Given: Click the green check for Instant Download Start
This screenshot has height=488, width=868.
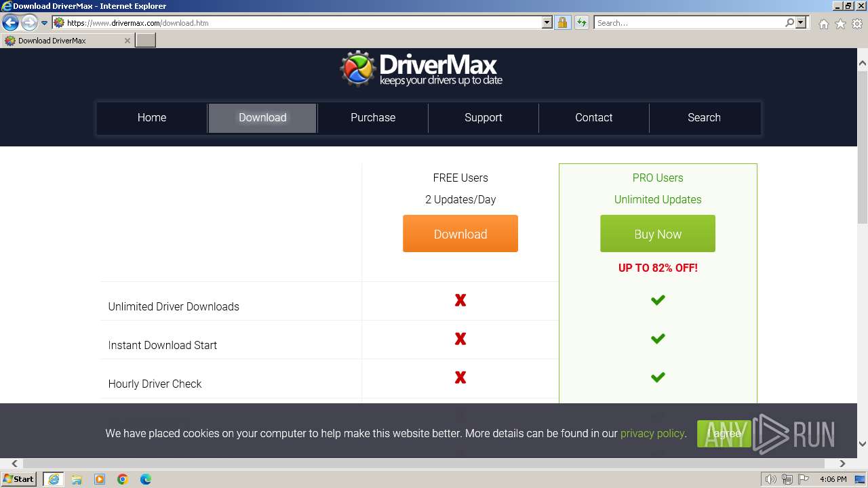Looking at the screenshot, I should [658, 338].
